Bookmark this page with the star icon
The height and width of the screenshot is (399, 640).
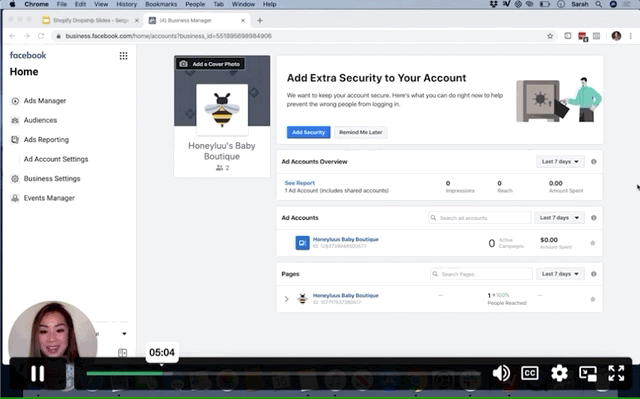pyautogui.click(x=550, y=36)
